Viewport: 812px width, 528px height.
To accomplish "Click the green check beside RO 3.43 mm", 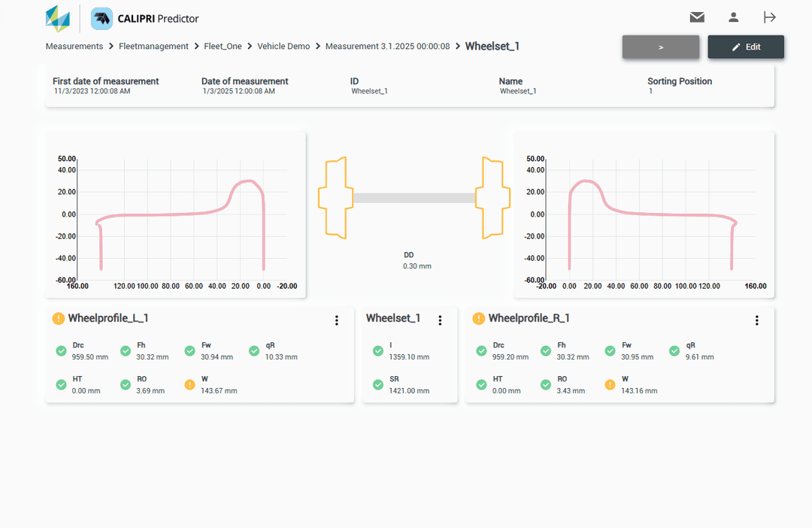I will 545,384.
